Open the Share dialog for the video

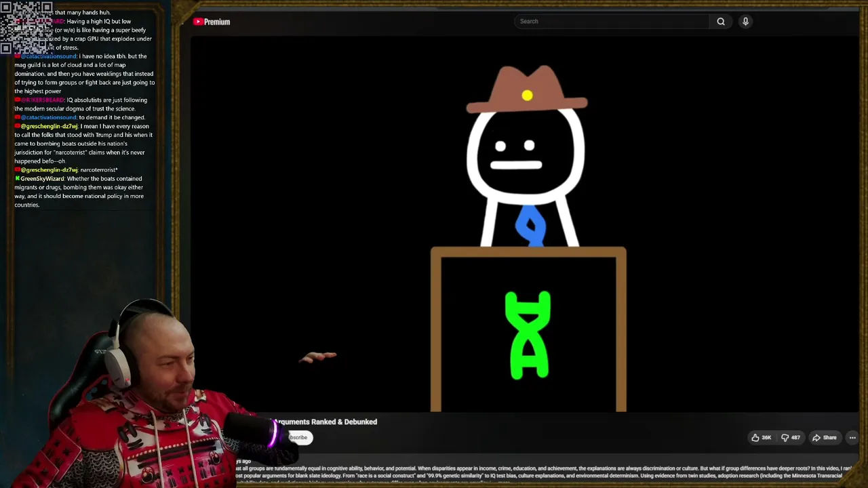824,438
